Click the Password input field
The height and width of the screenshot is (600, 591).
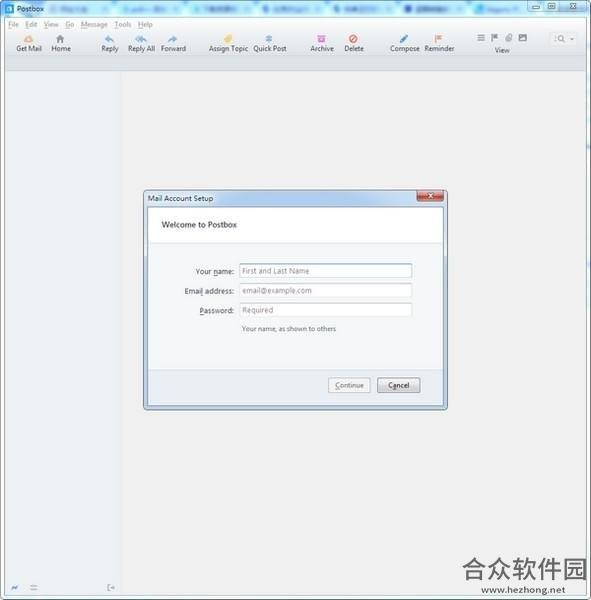click(x=326, y=310)
